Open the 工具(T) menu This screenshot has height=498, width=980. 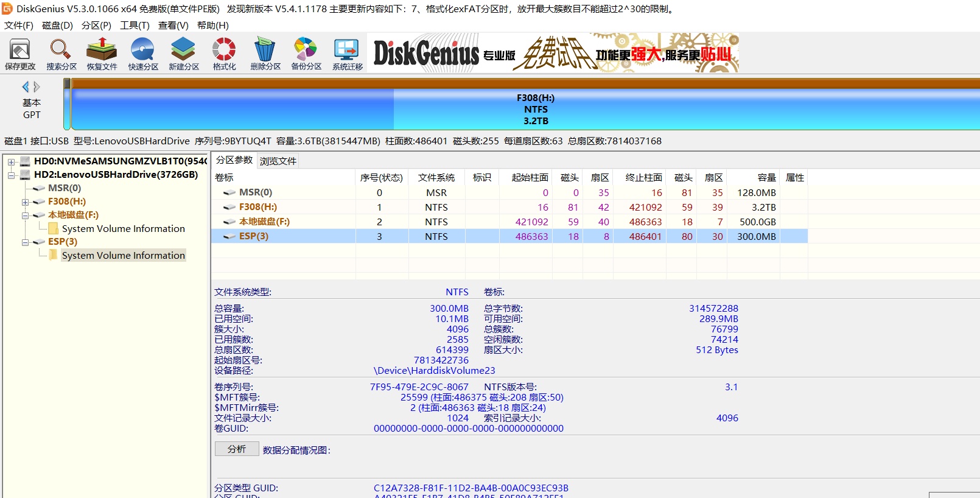(135, 25)
